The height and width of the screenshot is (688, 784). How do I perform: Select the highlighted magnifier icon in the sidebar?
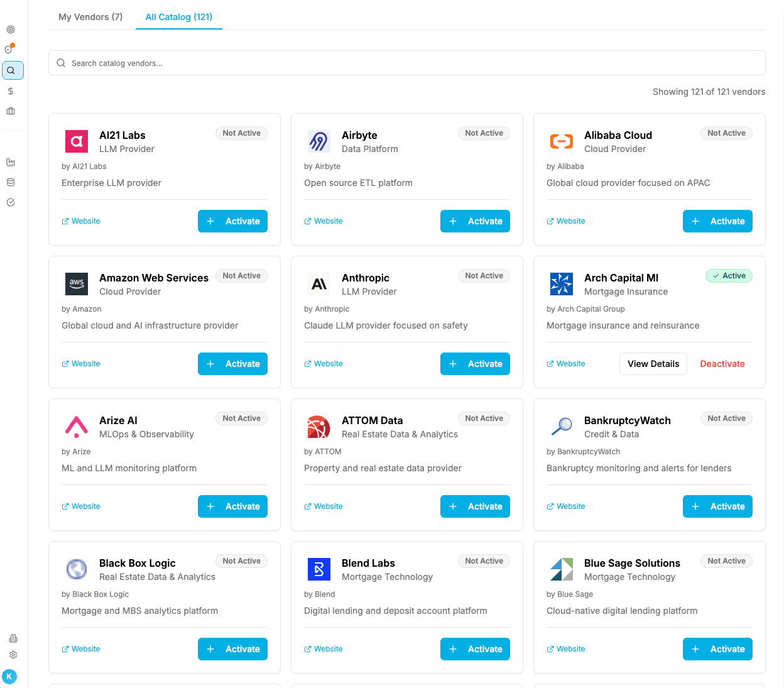coord(13,70)
